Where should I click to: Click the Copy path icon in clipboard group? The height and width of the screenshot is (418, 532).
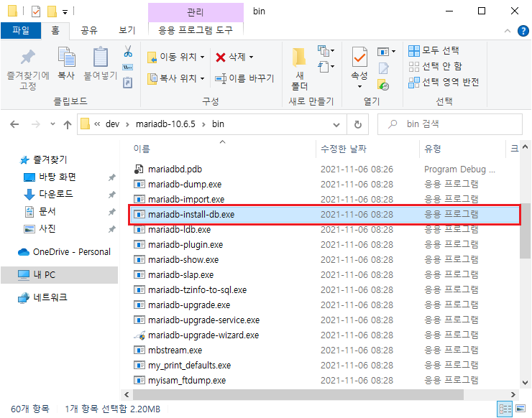[x=127, y=67]
